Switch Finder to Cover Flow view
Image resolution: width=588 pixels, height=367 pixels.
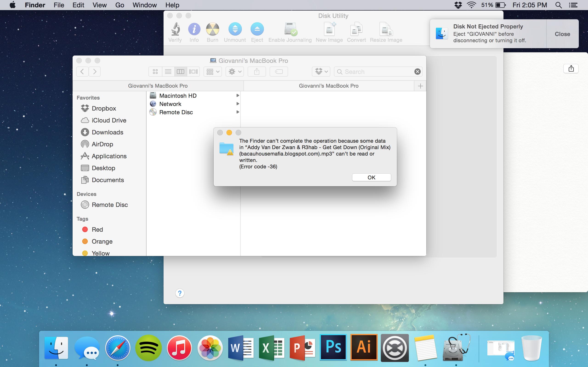[x=193, y=72]
